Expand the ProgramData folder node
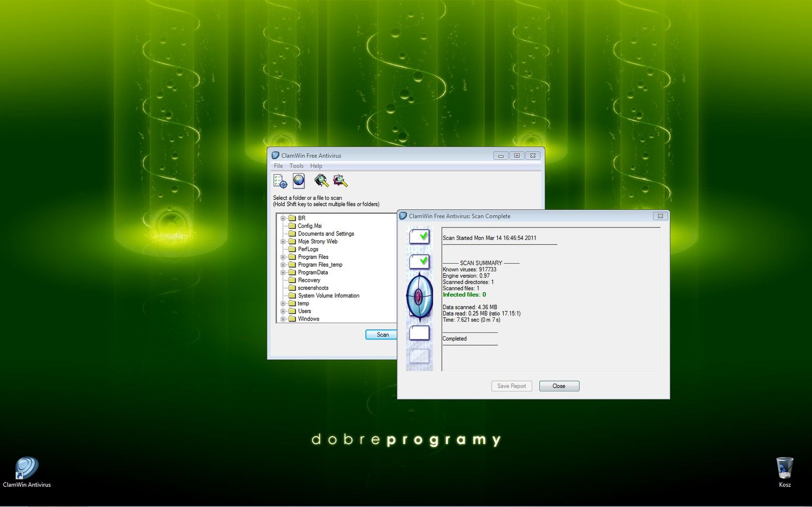The image size is (812, 507). [x=283, y=272]
